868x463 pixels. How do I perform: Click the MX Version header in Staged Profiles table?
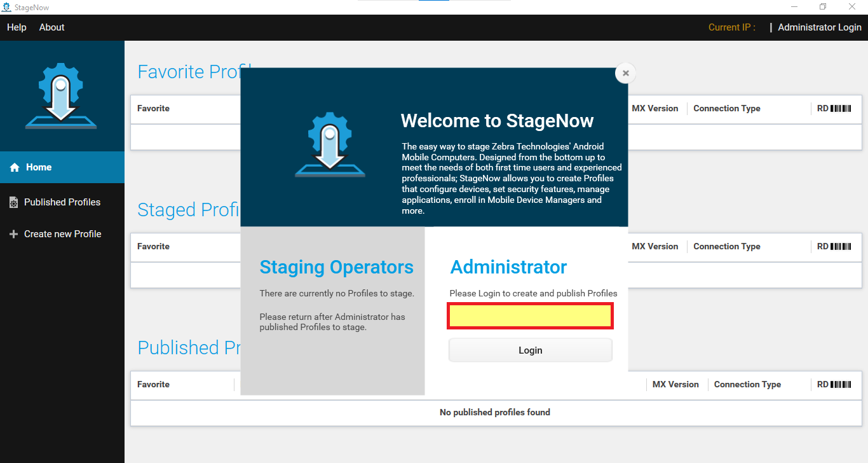(654, 246)
